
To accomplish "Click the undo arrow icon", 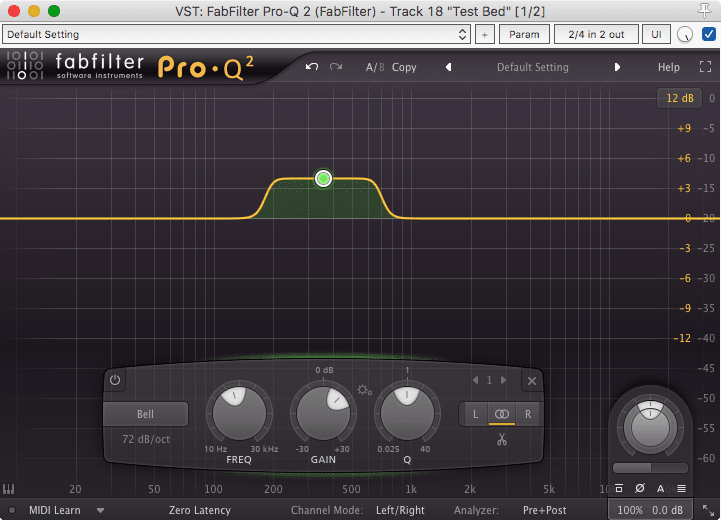I will click(x=312, y=67).
